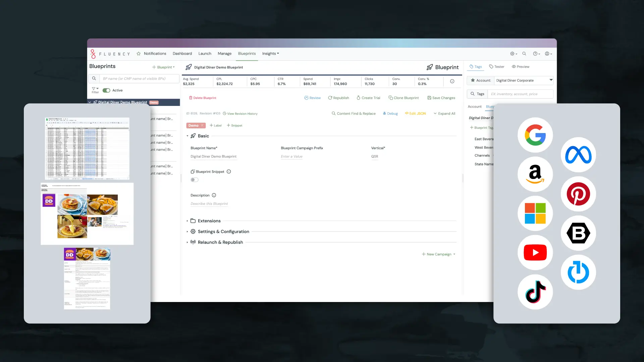
Task: Enable the Blueprint Snippet toggle
Action: tap(195, 180)
